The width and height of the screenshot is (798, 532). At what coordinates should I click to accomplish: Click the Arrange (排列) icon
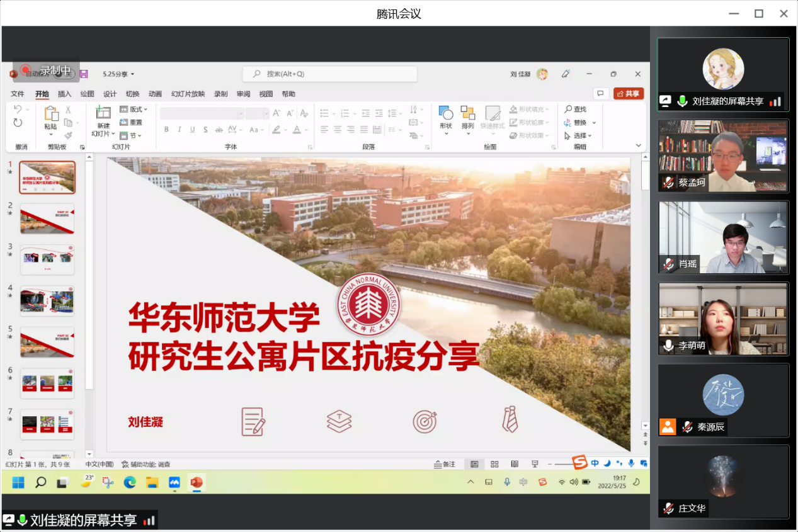click(x=467, y=113)
